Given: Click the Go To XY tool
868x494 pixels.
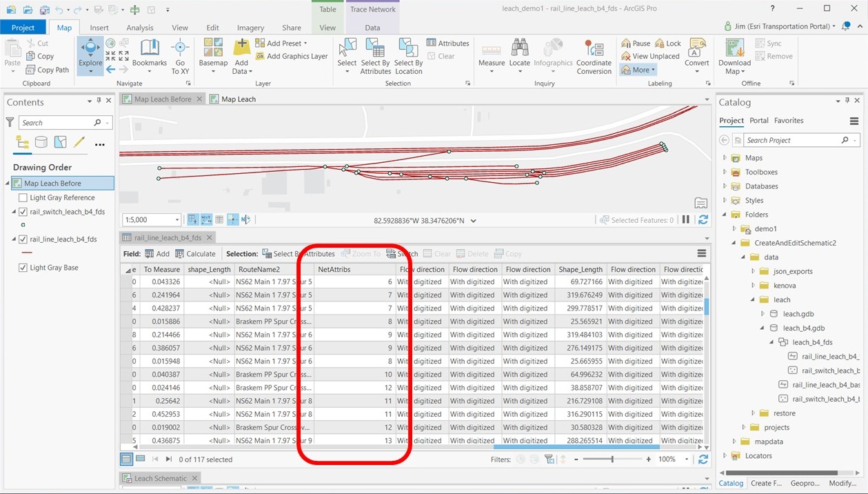Looking at the screenshot, I should 181,54.
